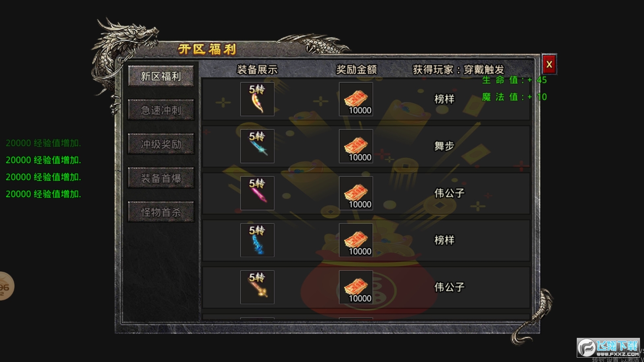644x362 pixels.
Task: Open the 装备首爆 section
Action: 161,178
